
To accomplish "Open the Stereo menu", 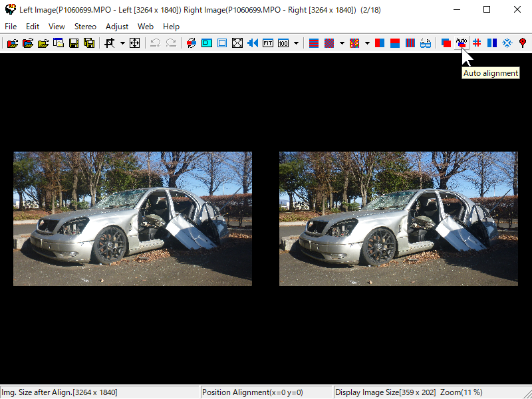I will click(x=85, y=27).
